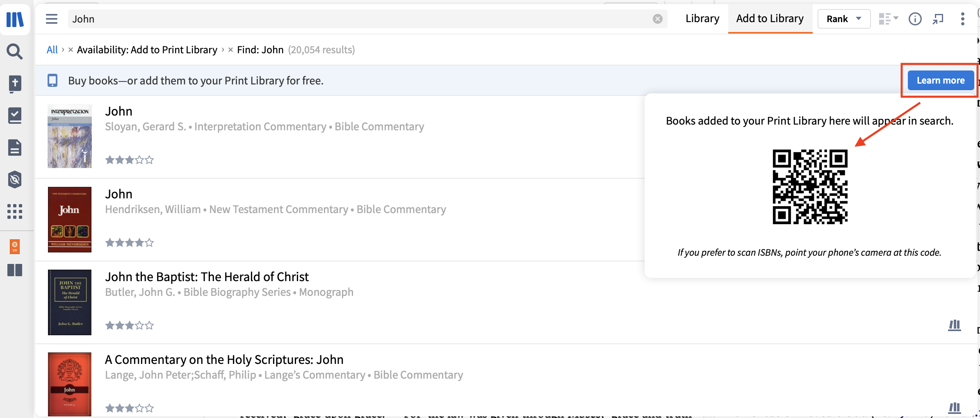Open the checklist sidebar icon
980x418 pixels.
click(15, 116)
